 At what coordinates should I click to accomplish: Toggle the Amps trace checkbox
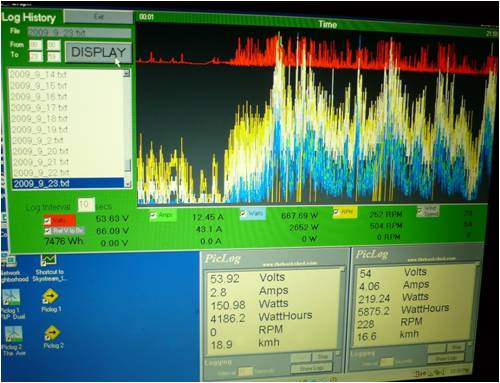[153, 215]
